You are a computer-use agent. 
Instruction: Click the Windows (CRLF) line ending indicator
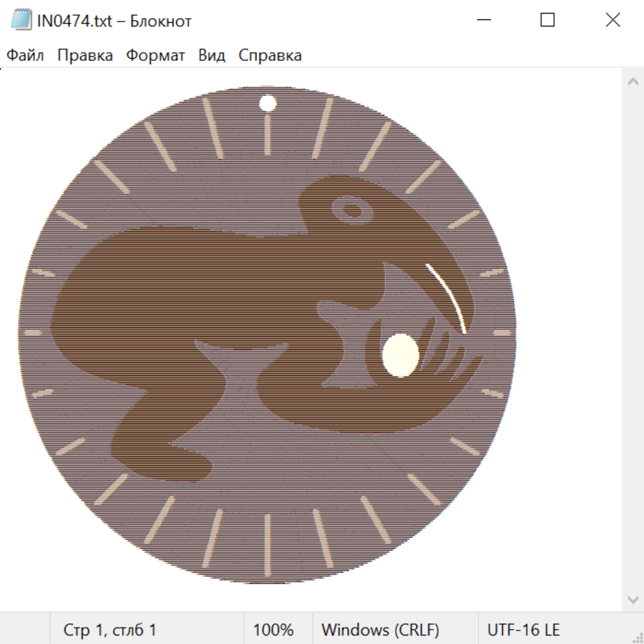point(380,630)
